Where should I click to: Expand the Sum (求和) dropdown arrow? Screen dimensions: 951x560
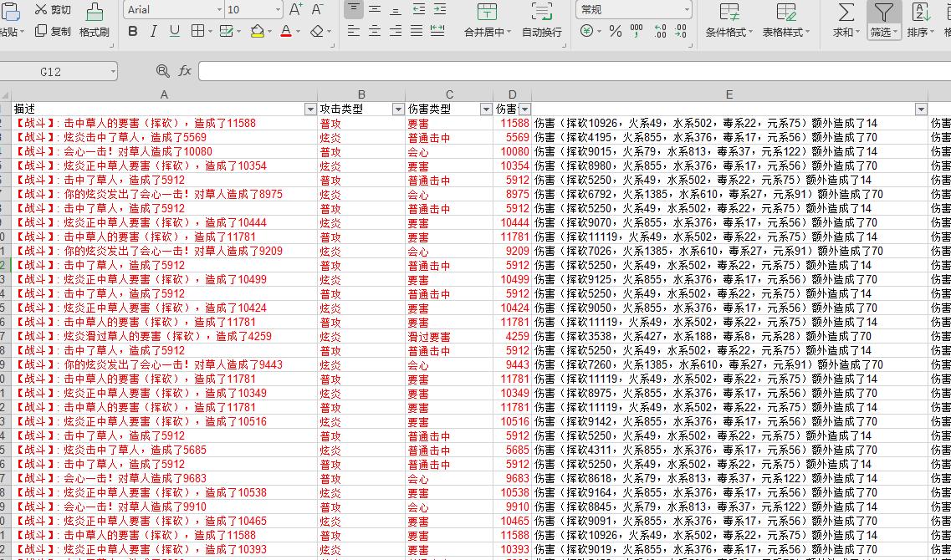(x=857, y=33)
